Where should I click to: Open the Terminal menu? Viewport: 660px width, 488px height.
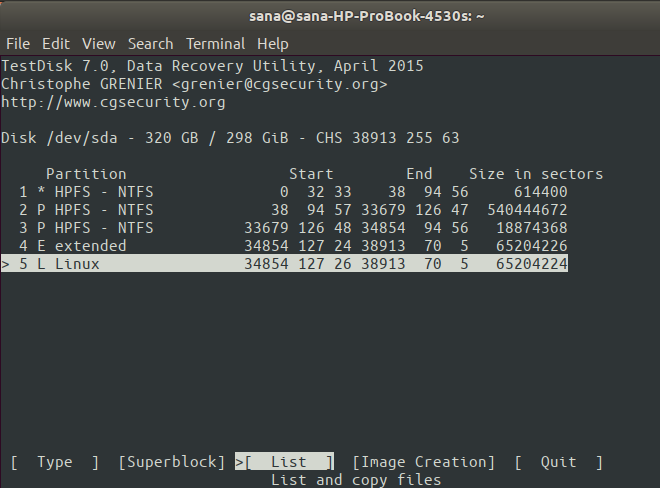(x=215, y=44)
